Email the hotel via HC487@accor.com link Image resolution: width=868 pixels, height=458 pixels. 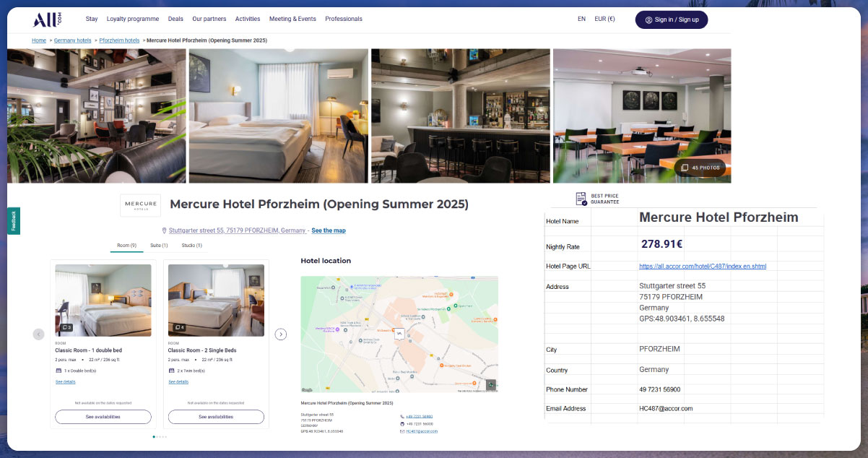[x=422, y=431]
